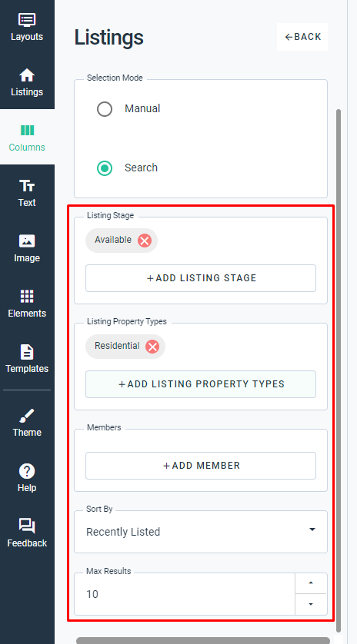The height and width of the screenshot is (644, 357).
Task: Open the Layouts panel icon
Action: click(x=27, y=20)
